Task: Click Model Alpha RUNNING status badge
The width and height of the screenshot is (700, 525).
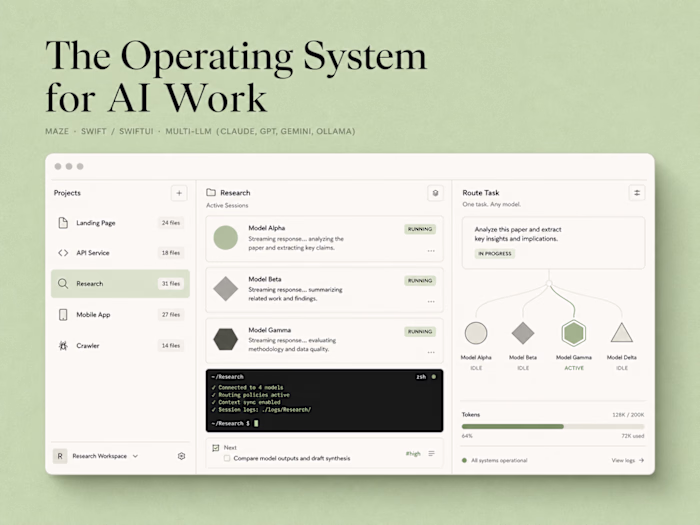Action: pos(420,229)
